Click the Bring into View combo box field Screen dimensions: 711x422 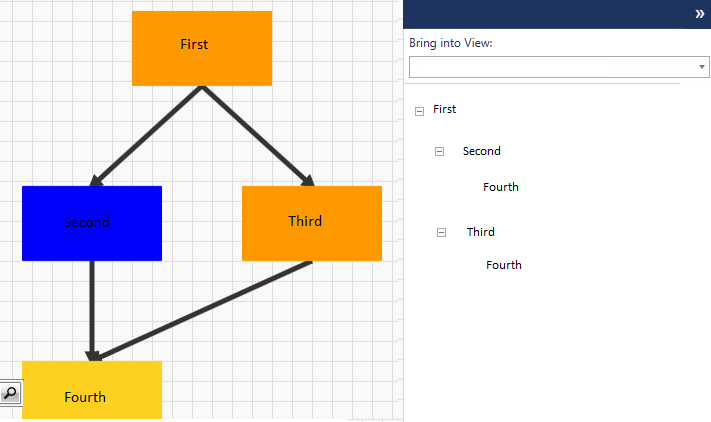click(559, 67)
